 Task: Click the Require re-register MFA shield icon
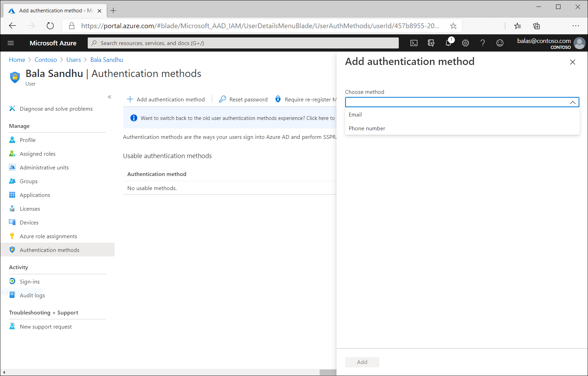click(278, 99)
